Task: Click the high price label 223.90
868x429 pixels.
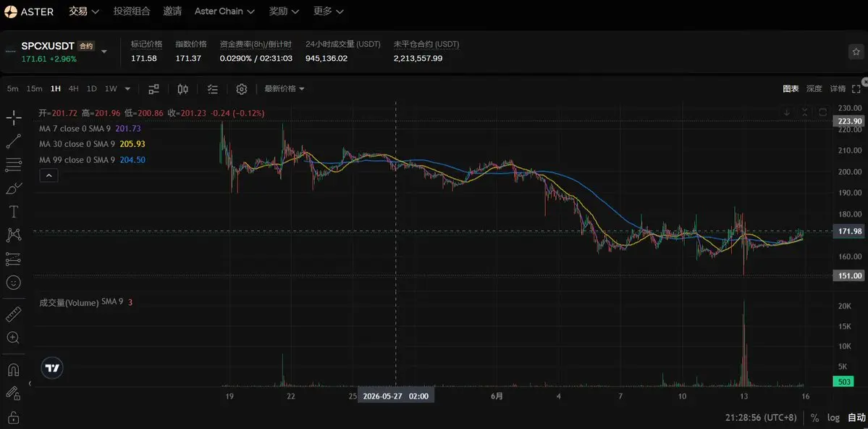Action: pos(848,122)
